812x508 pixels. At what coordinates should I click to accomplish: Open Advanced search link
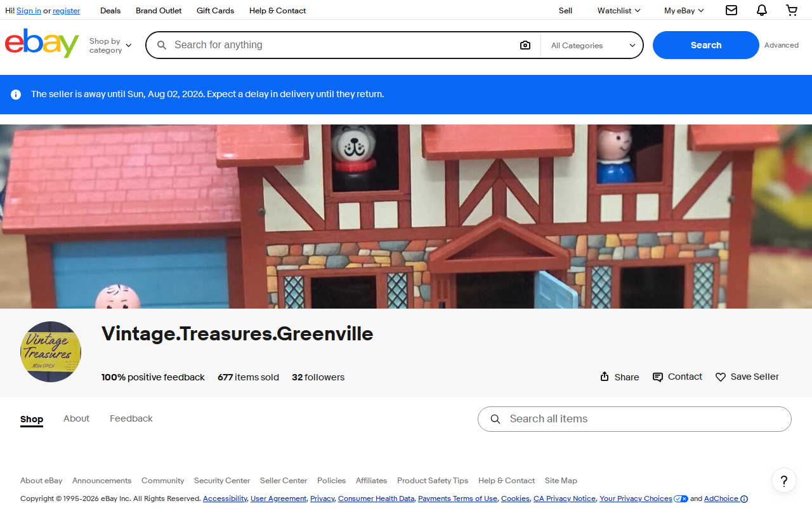(x=782, y=45)
